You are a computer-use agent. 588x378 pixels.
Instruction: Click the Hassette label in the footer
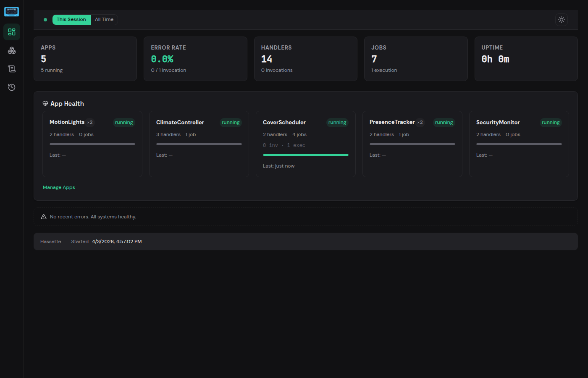pos(50,241)
